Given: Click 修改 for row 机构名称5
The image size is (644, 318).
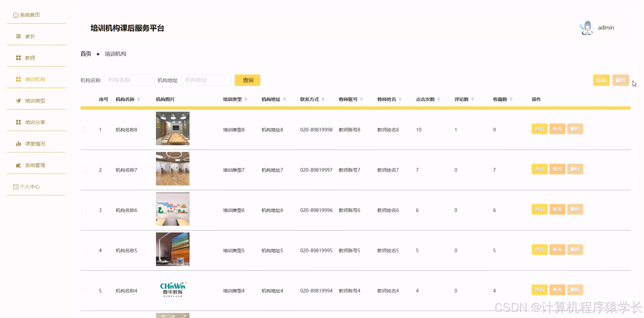Looking at the screenshot, I should tap(557, 250).
